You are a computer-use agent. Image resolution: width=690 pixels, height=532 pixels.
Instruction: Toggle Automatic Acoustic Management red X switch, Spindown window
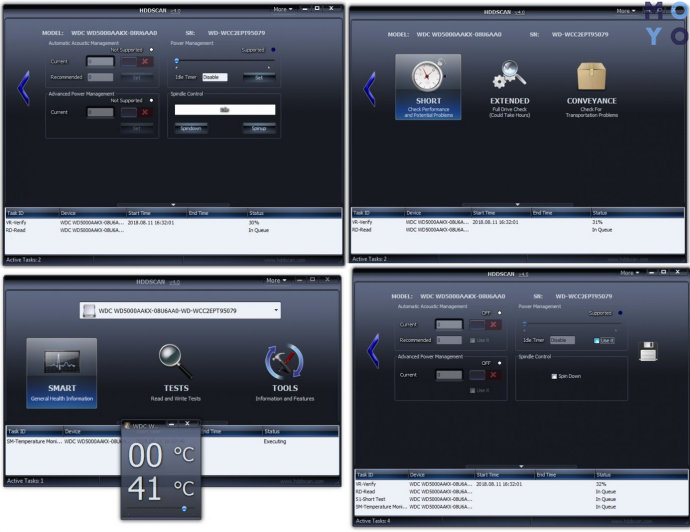[x=137, y=62]
